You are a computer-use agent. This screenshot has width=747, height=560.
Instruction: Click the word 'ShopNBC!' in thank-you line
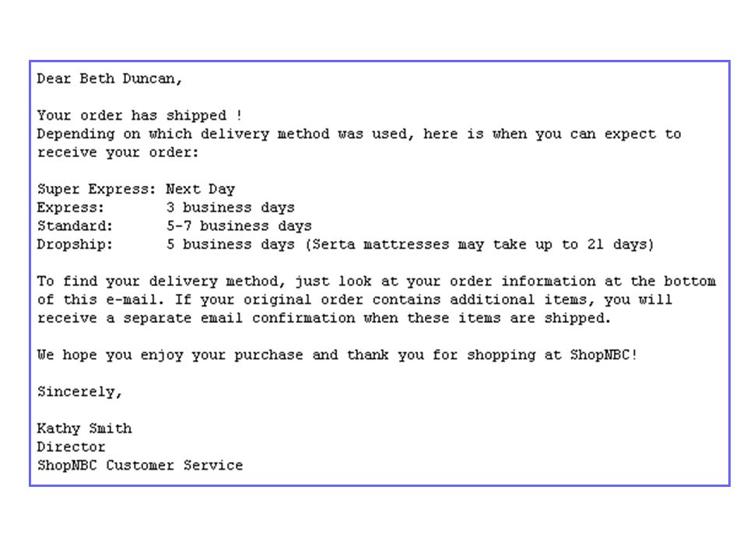pyautogui.click(x=603, y=355)
